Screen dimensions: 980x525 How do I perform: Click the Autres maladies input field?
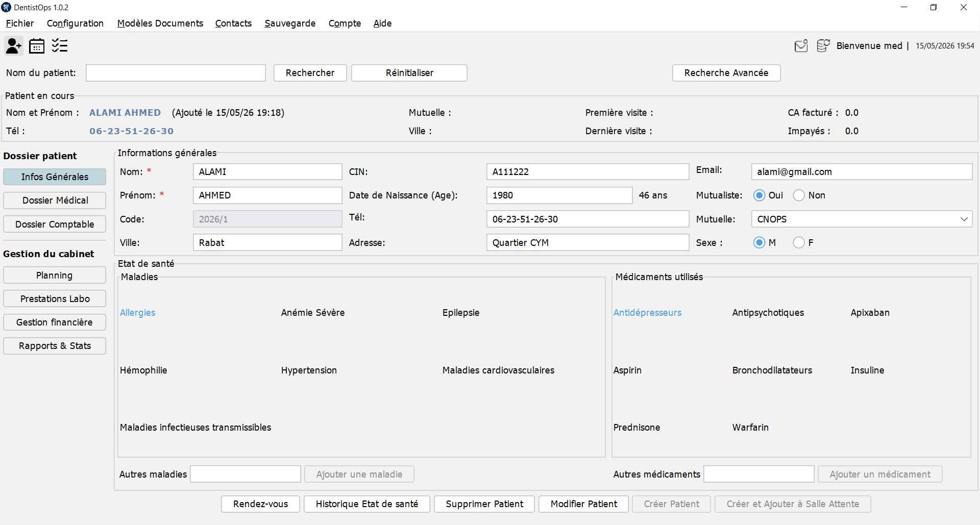tap(246, 474)
